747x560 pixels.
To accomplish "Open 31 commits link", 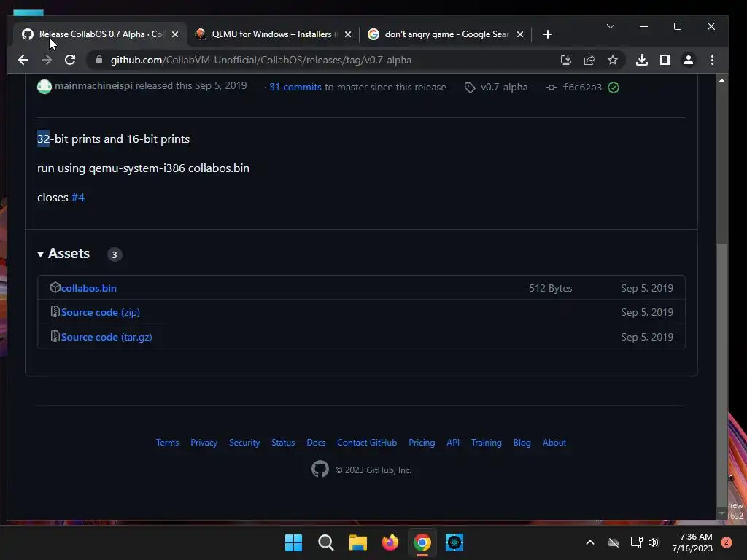I will pyautogui.click(x=295, y=87).
